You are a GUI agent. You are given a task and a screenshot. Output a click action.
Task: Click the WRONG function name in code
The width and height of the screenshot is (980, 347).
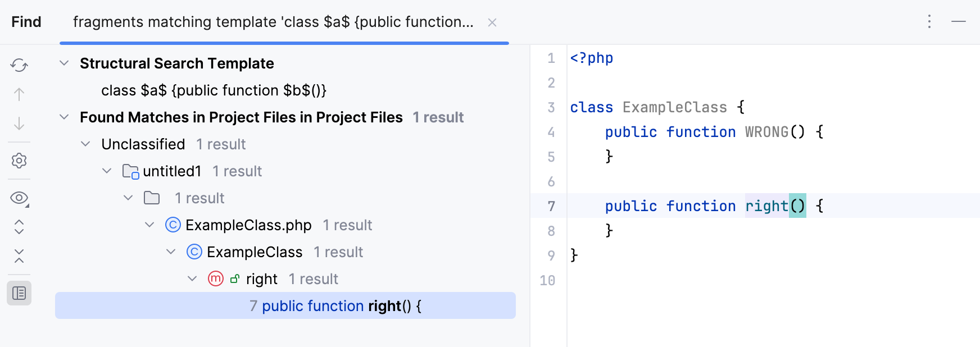coord(766,132)
